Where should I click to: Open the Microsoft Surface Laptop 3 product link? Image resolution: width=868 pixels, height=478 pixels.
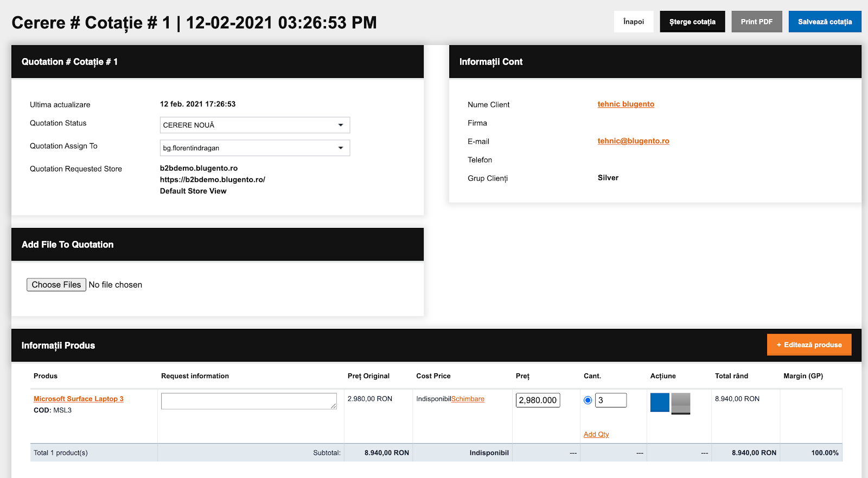[79, 399]
